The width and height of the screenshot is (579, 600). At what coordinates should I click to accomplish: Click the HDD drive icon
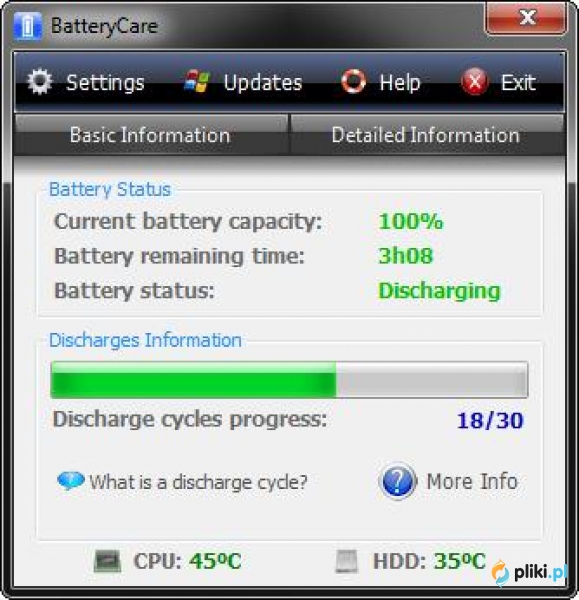(x=347, y=561)
